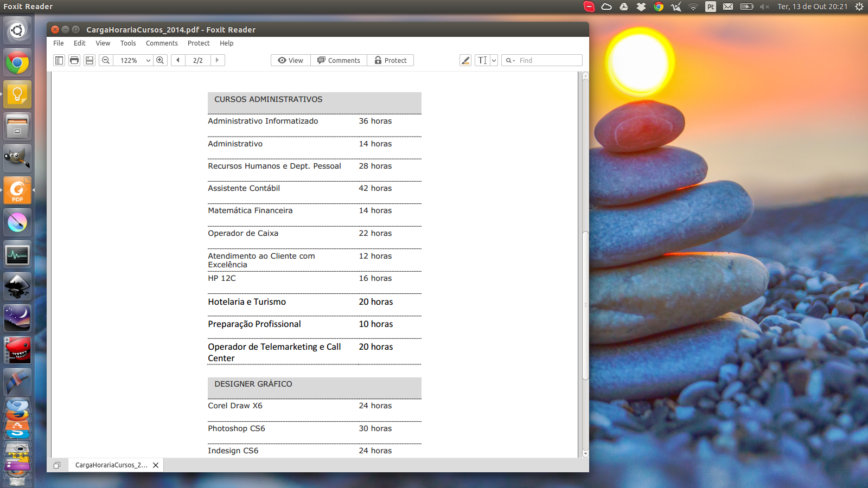Enable Protect mode
The height and width of the screenshot is (488, 868).
coord(390,60)
